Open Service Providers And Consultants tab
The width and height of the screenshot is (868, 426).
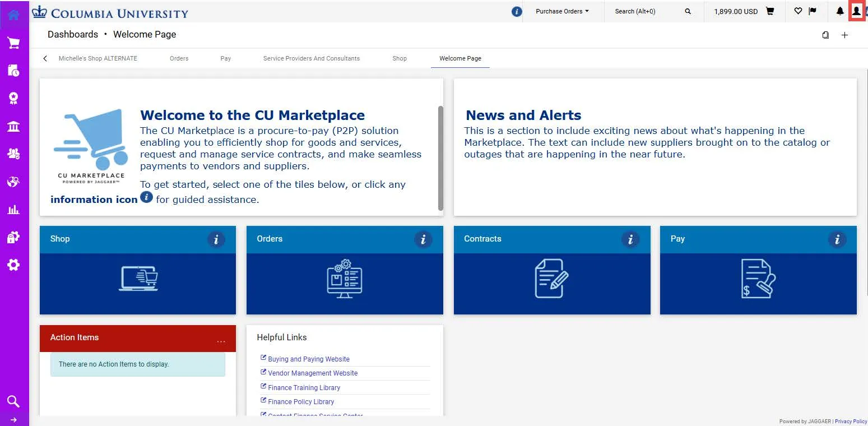tap(312, 58)
